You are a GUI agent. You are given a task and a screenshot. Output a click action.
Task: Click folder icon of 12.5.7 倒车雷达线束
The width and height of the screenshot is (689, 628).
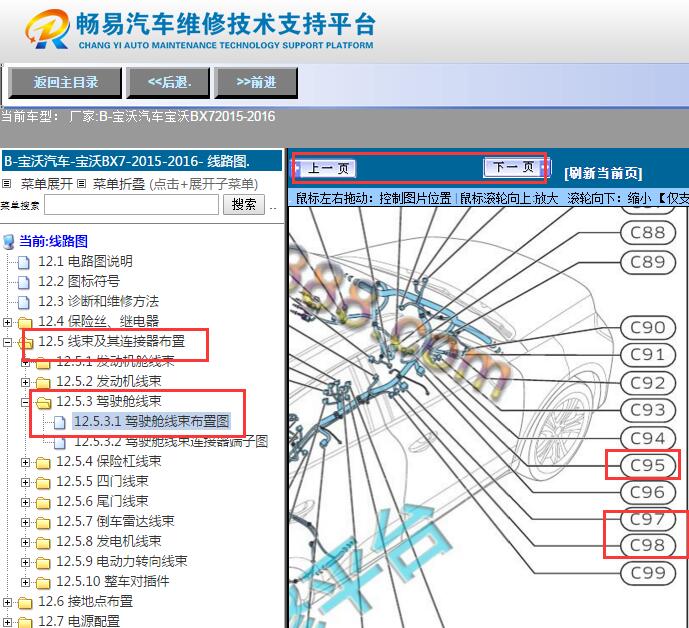pos(43,523)
